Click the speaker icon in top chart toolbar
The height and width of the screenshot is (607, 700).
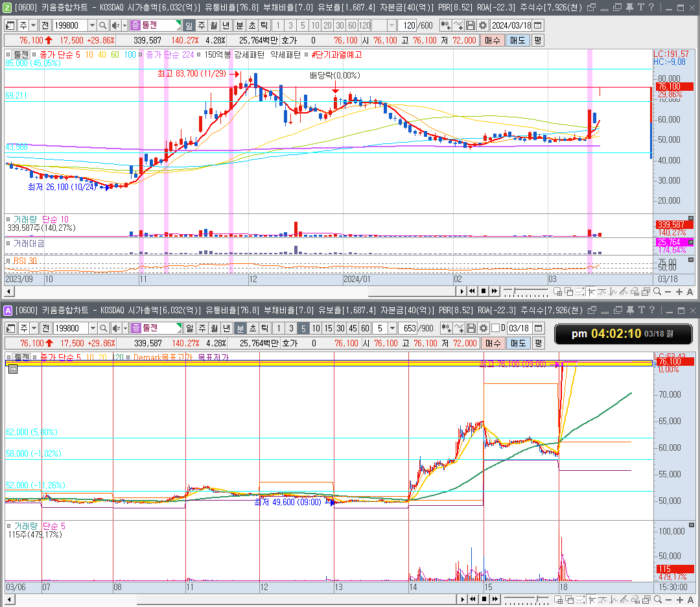[115, 25]
